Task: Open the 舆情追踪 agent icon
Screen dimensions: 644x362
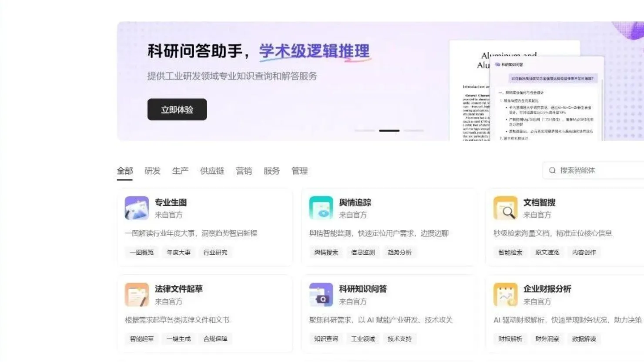Action: (x=321, y=208)
